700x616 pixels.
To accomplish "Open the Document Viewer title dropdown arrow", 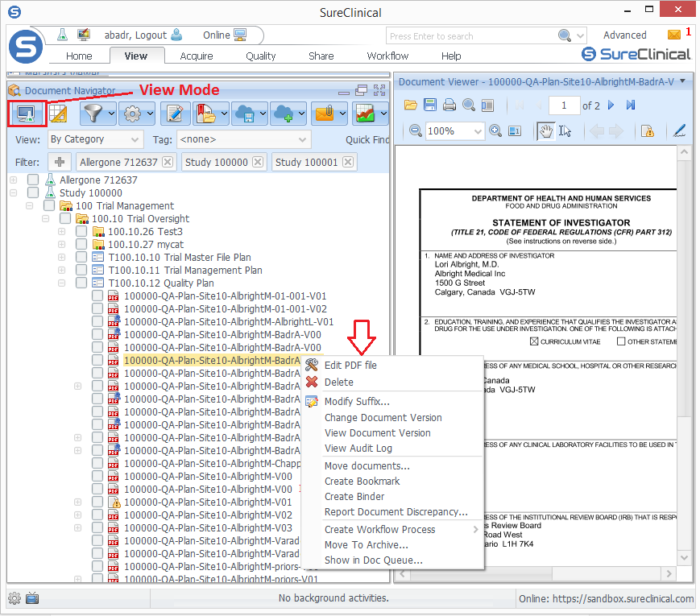I will 682,81.
